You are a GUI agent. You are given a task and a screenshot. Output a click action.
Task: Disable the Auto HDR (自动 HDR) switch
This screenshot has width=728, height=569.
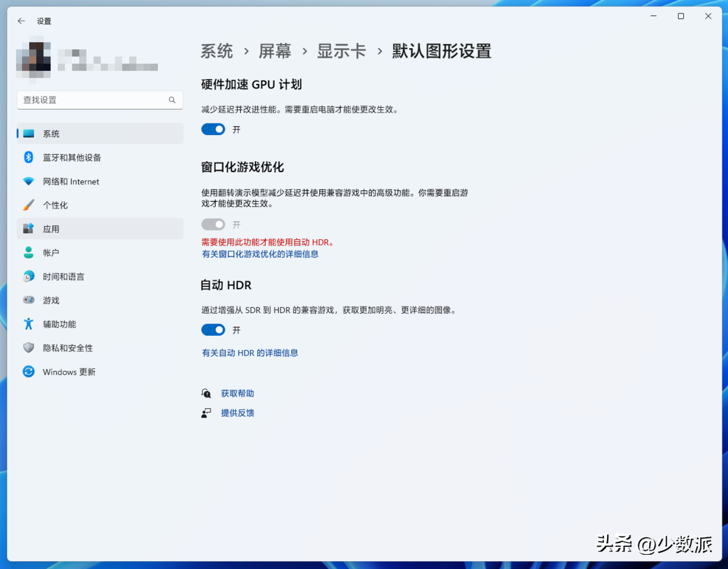[x=213, y=330]
